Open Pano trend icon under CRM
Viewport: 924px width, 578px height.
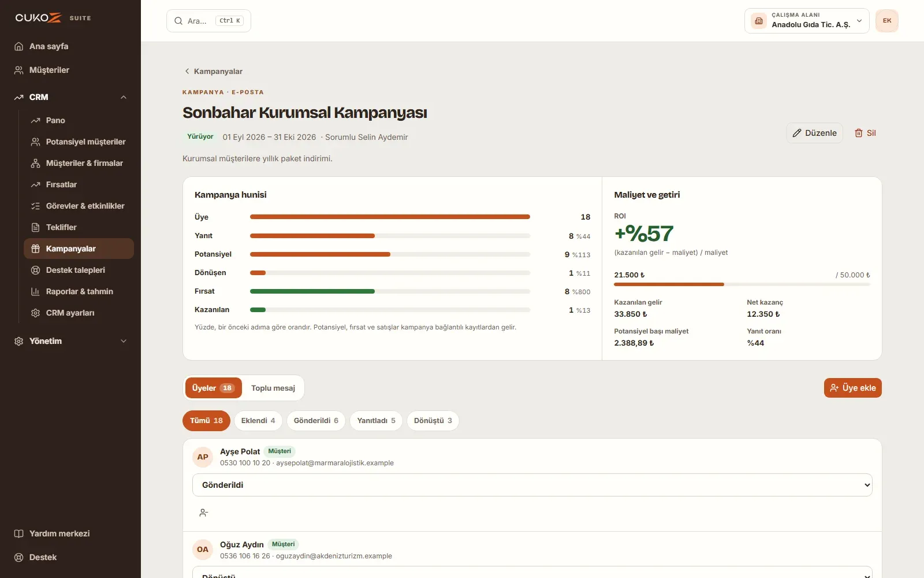pos(35,120)
